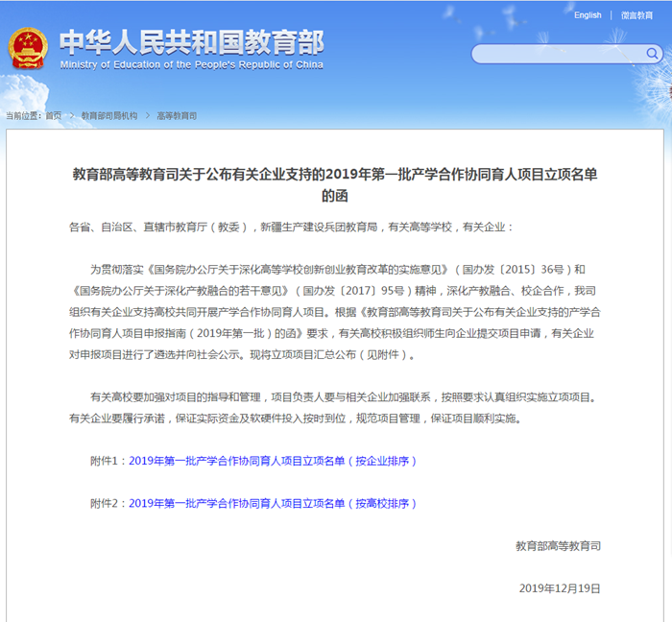
Task: Open attachment 2 list sorted by 高校
Action: pos(273,503)
